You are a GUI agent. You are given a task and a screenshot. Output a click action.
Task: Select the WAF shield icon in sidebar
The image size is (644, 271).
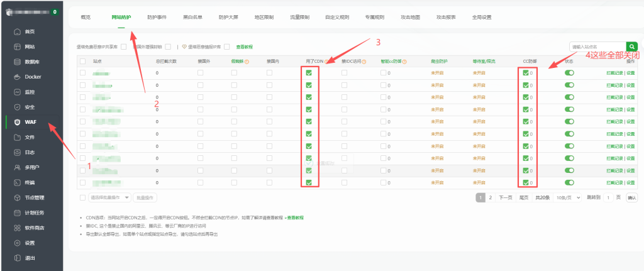(17, 122)
